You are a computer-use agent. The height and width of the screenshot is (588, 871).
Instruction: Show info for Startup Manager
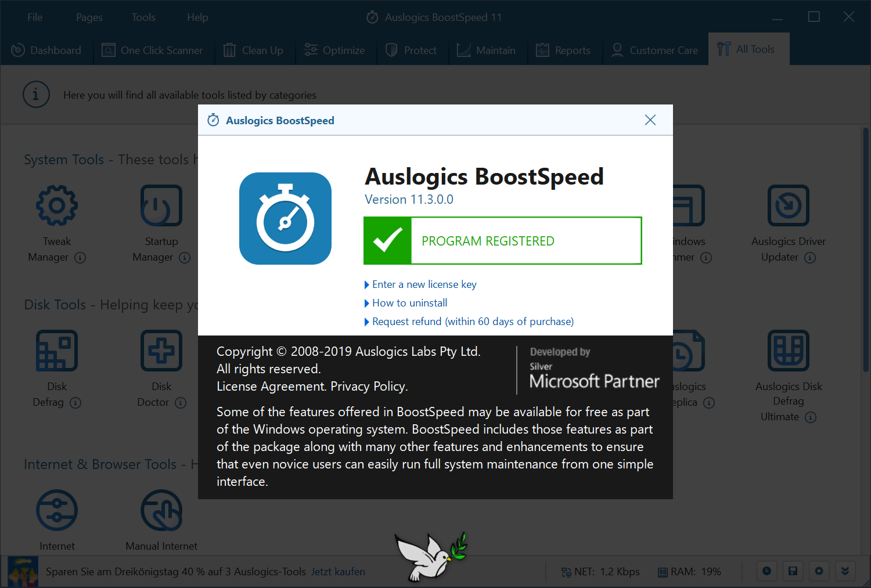click(x=185, y=257)
